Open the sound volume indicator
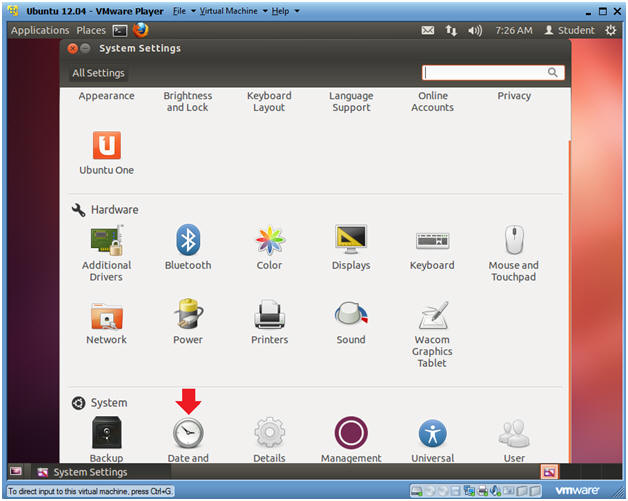This screenshot has width=628, height=501. tap(475, 30)
